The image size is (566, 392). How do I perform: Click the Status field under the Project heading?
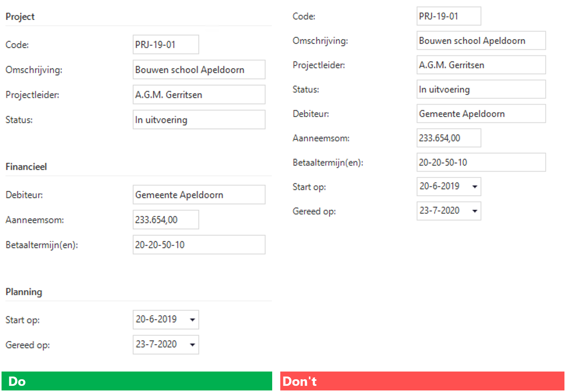pyautogui.click(x=199, y=120)
